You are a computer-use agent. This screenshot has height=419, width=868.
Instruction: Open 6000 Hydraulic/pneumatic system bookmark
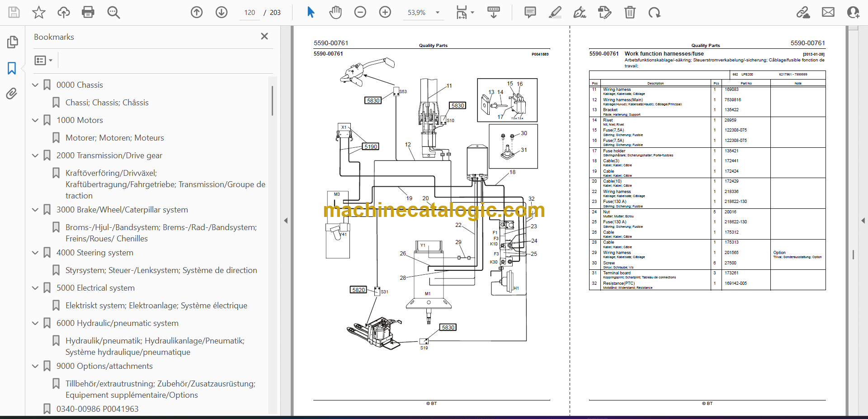118,323
